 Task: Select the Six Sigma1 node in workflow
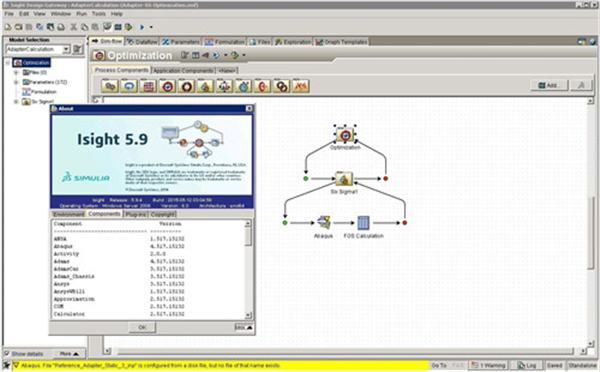click(344, 178)
